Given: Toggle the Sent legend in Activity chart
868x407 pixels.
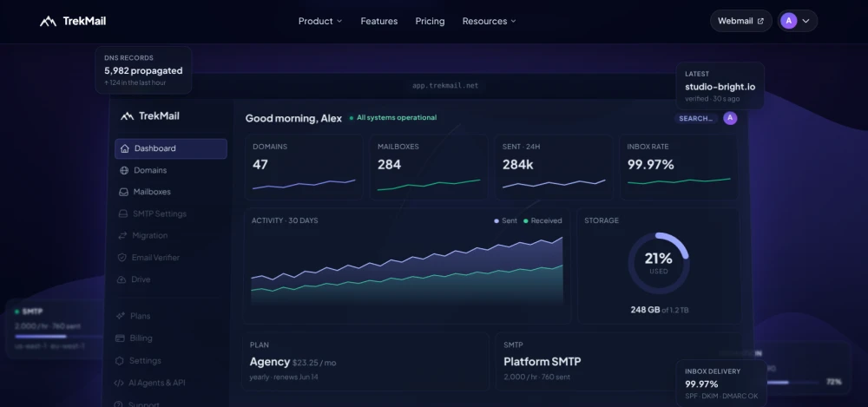Looking at the screenshot, I should click(505, 220).
